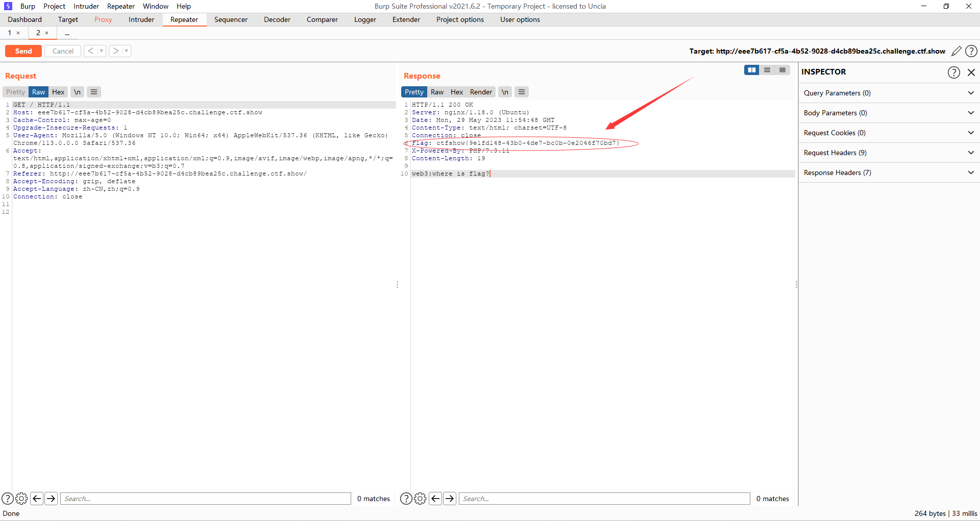Edit the target with the pencil icon
Viewport: 980px width, 521px height.
pos(956,51)
